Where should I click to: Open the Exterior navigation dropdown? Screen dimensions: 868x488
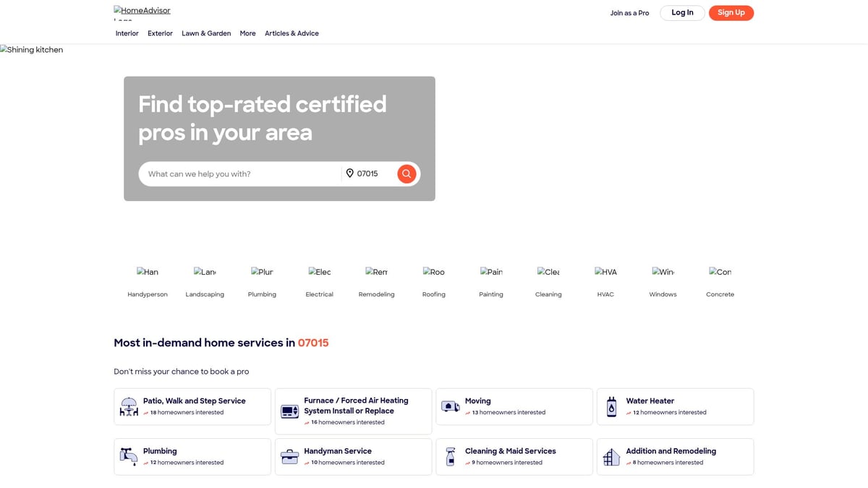[160, 33]
